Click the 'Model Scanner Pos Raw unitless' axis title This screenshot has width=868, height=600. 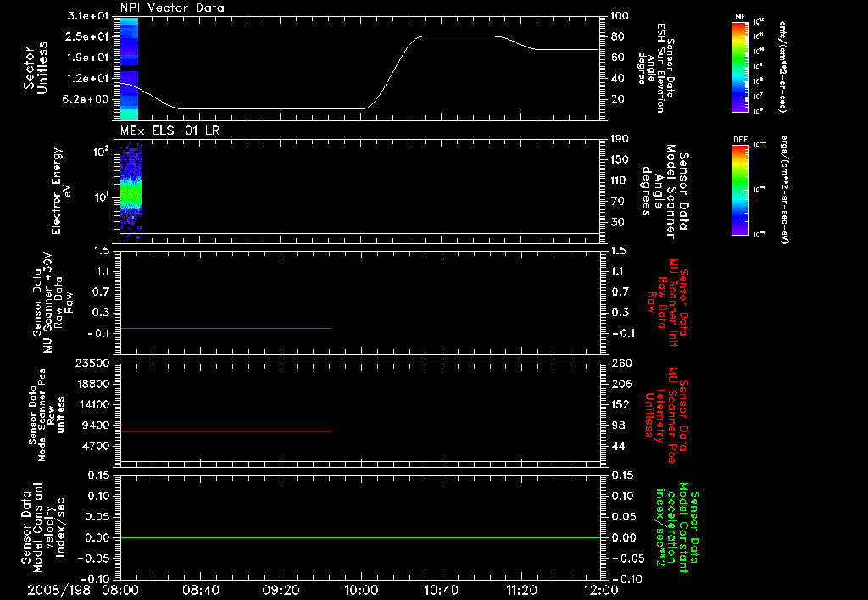click(x=47, y=415)
